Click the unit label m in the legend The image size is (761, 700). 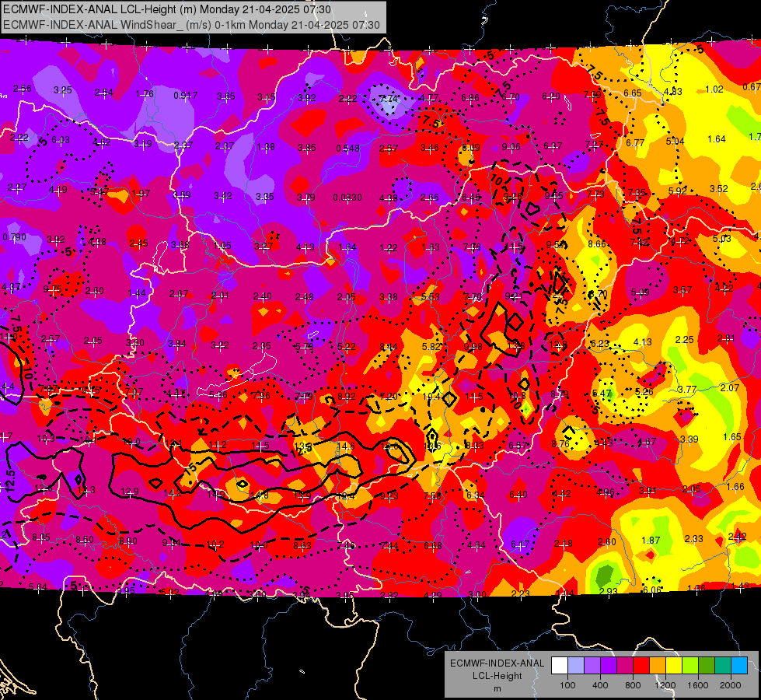pos(497,688)
